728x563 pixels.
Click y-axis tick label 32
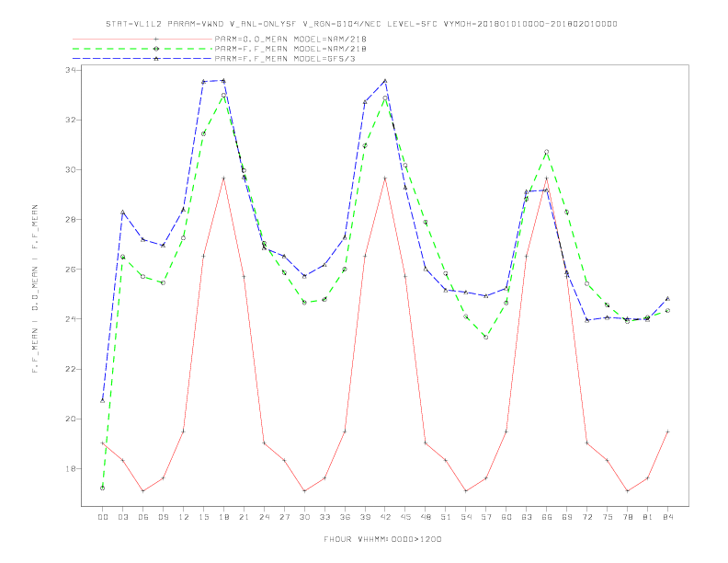(71, 120)
